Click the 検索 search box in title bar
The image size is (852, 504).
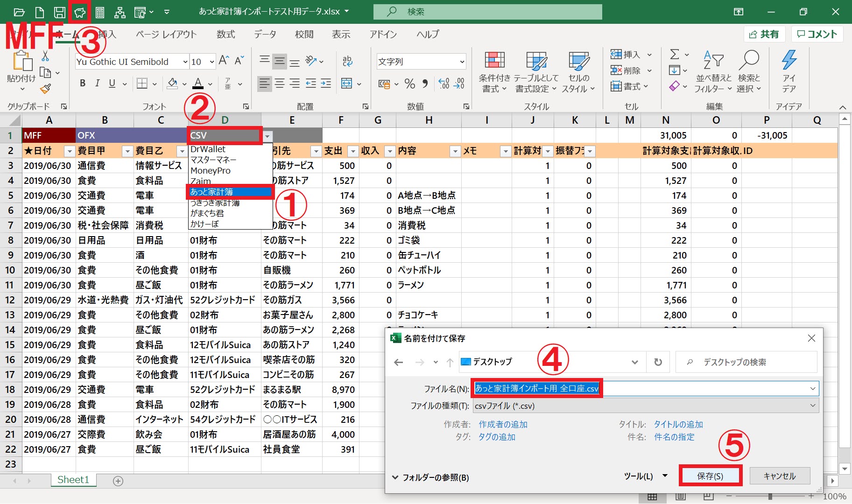[x=488, y=12]
